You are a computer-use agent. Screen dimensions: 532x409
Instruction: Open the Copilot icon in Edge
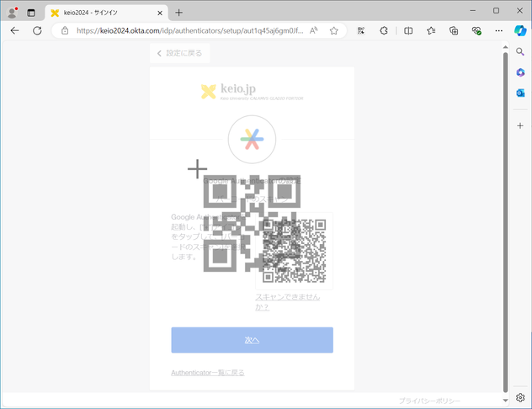point(520,30)
